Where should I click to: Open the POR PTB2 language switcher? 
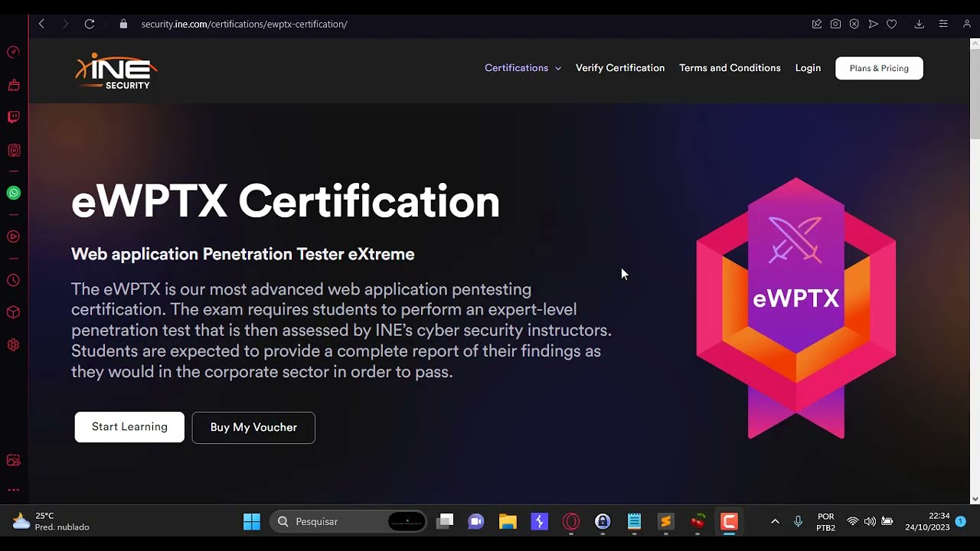825,521
